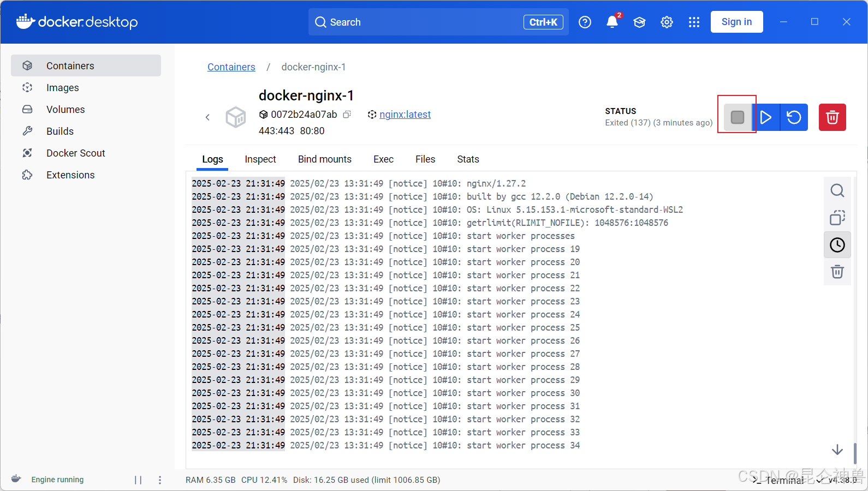Viewport: 868px width, 491px height.
Task: Click the 443:443 port mapping
Action: [x=276, y=131]
